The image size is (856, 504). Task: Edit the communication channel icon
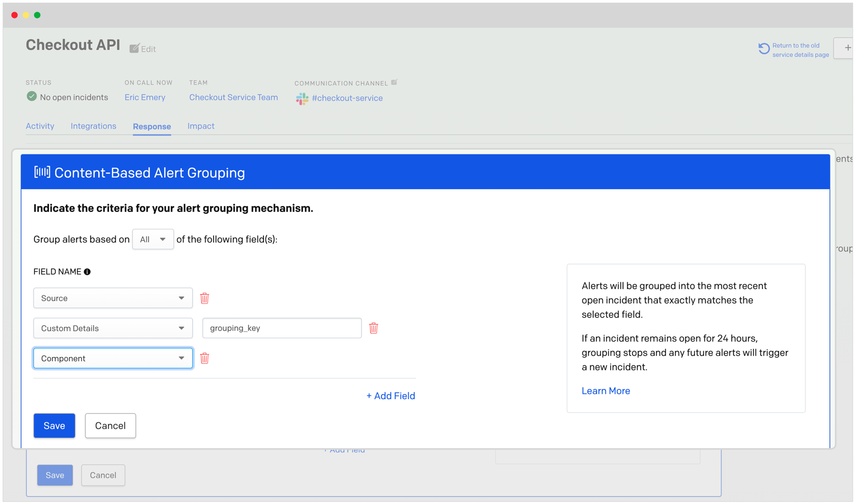[x=394, y=82]
